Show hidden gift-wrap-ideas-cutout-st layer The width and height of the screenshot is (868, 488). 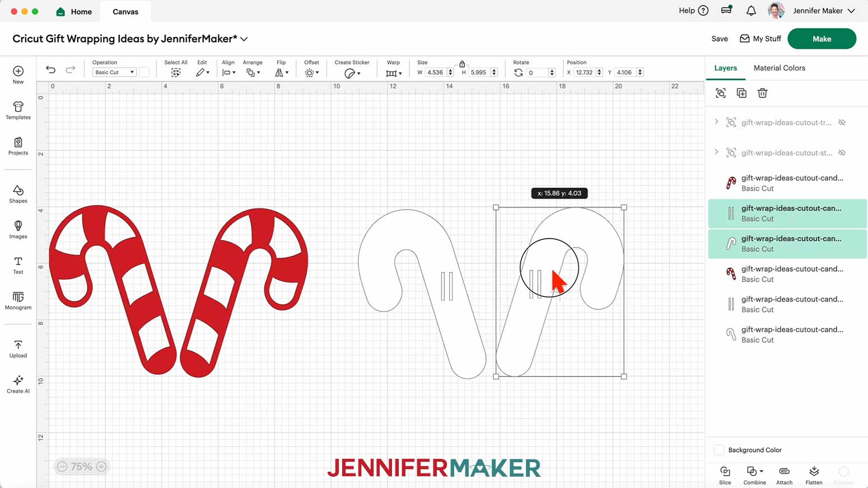point(842,152)
